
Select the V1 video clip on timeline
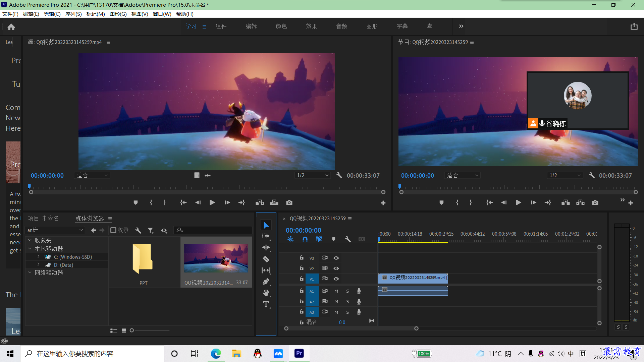point(413,278)
